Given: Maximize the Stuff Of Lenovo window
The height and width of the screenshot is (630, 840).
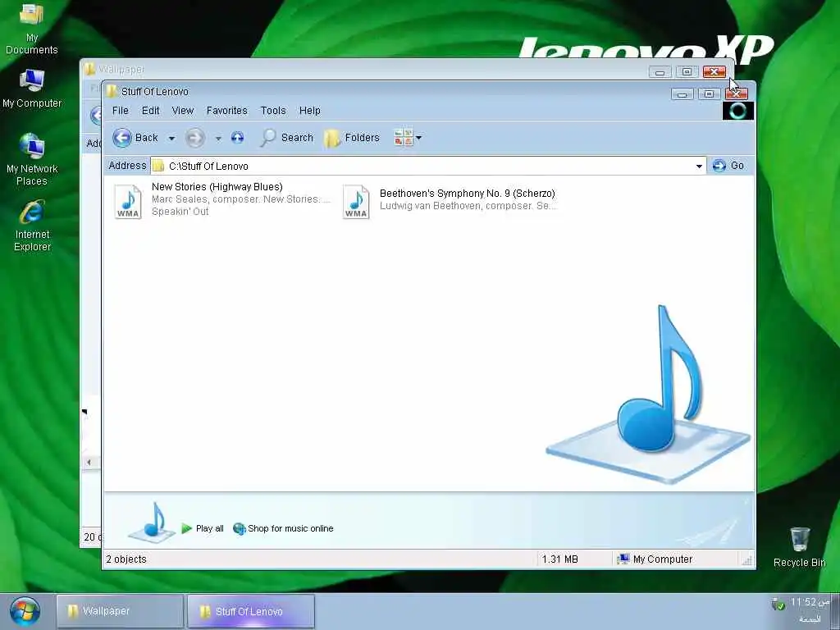Looking at the screenshot, I should click(x=710, y=94).
